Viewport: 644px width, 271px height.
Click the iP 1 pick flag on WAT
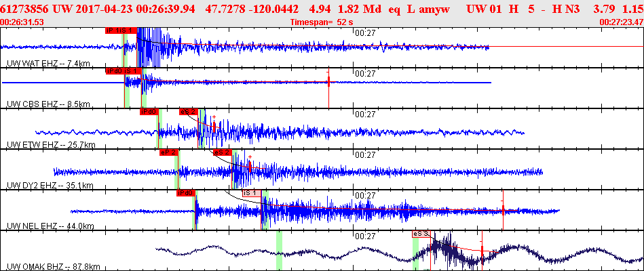point(112,30)
